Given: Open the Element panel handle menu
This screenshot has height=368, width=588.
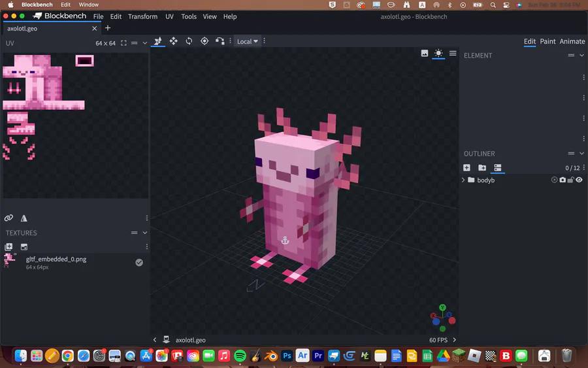Looking at the screenshot, I should [571, 56].
